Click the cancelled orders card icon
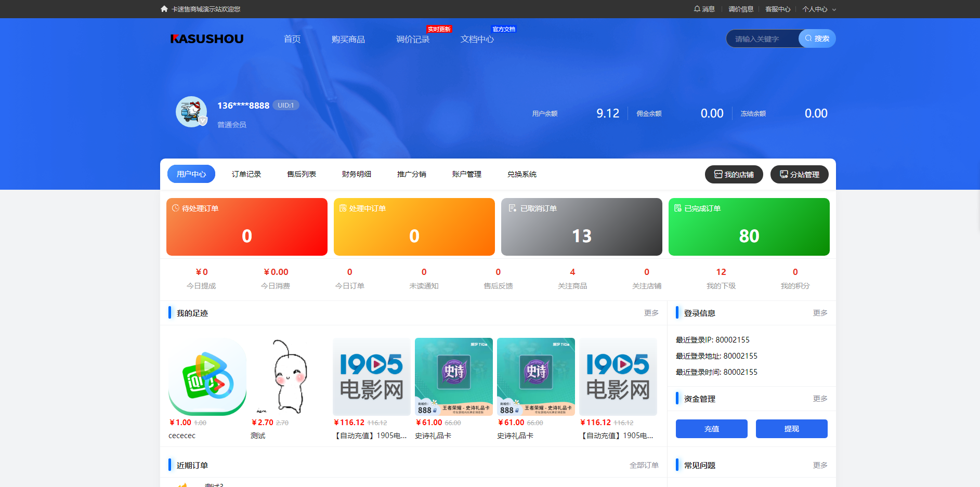The height and width of the screenshot is (487, 980). pos(512,208)
